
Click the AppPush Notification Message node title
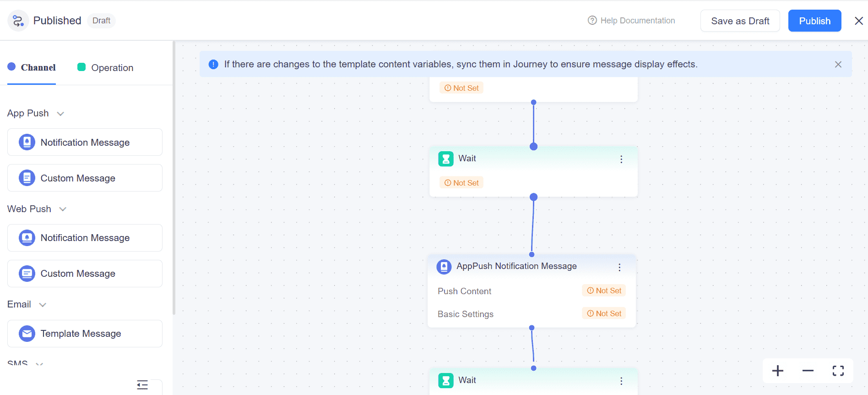tap(516, 266)
